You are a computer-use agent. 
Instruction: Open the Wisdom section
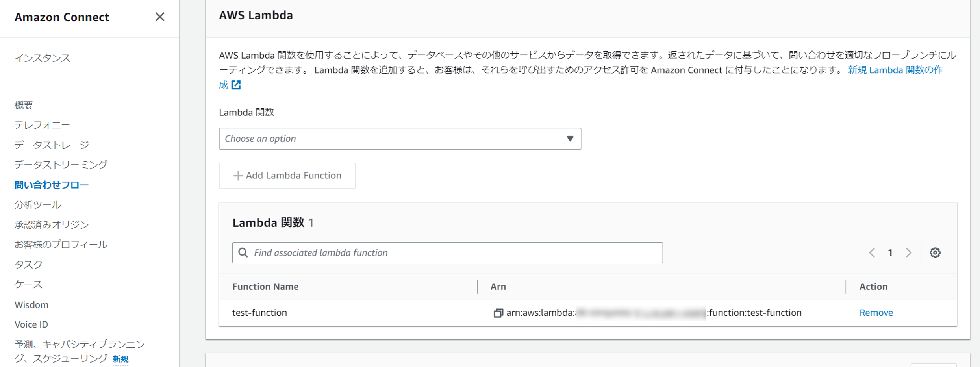point(31,304)
